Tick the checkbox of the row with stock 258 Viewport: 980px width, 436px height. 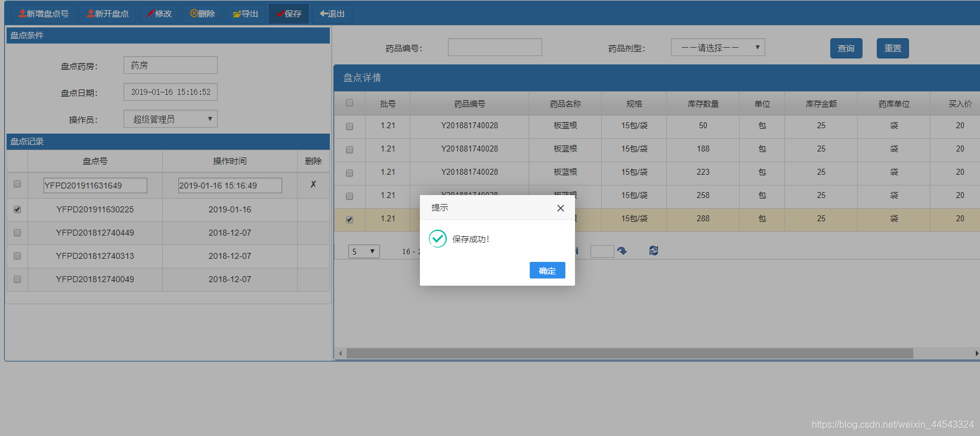(x=350, y=196)
